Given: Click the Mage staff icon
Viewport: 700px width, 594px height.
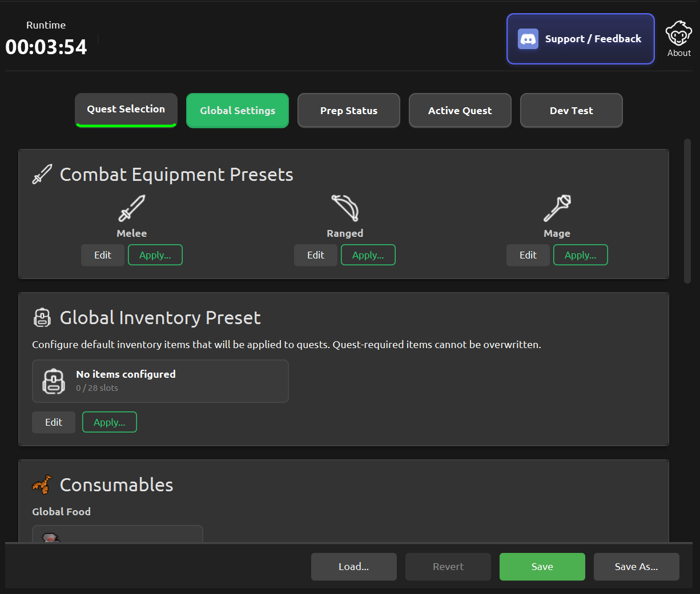Looking at the screenshot, I should pyautogui.click(x=557, y=208).
